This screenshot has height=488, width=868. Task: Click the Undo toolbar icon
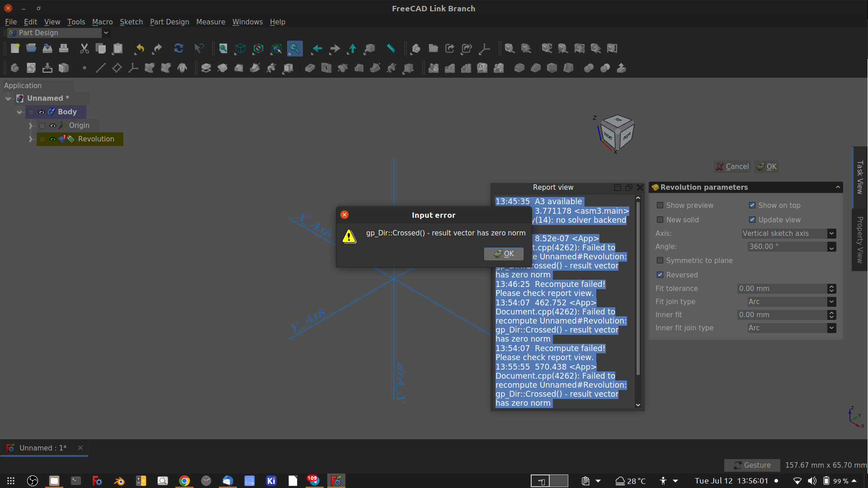click(139, 48)
